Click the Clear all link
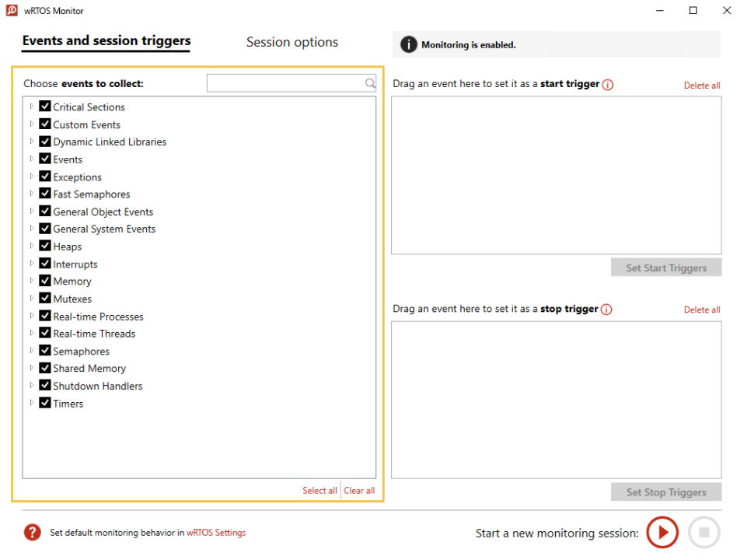Screen dimensions: 744x560 (x=359, y=491)
